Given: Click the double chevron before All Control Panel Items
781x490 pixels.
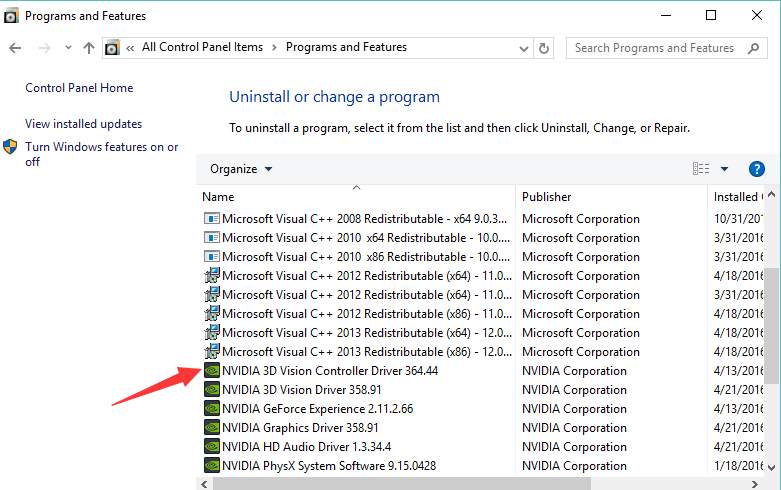Looking at the screenshot, I should coord(130,48).
